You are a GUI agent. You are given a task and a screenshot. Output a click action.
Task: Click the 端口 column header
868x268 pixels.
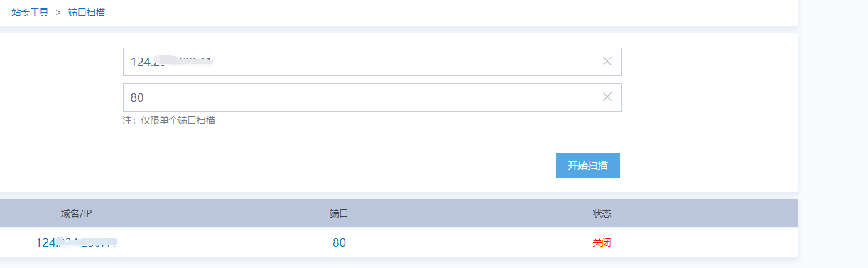(339, 213)
